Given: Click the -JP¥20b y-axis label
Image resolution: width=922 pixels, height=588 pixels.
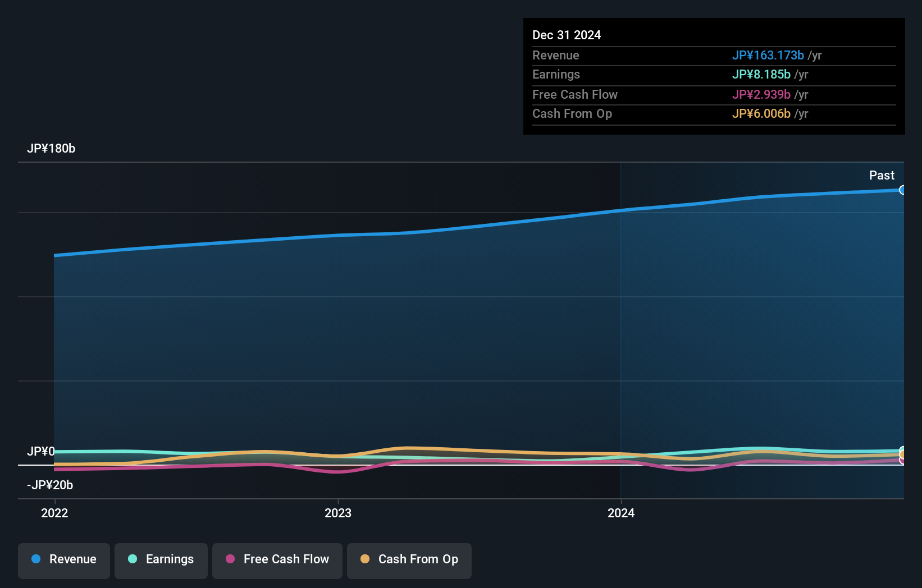Looking at the screenshot, I should pos(50,485).
